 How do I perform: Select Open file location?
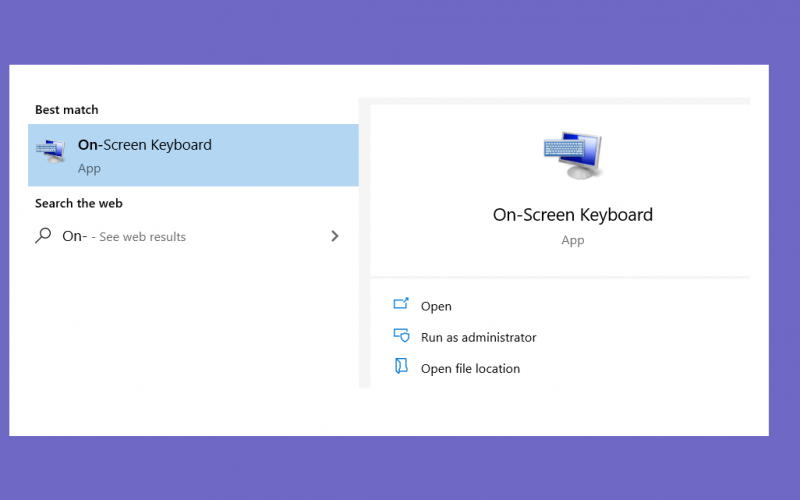coord(470,368)
